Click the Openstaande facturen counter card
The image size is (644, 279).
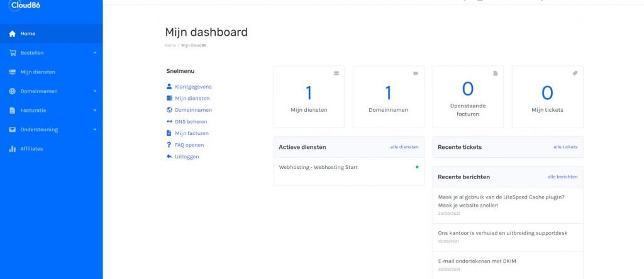coord(468,97)
